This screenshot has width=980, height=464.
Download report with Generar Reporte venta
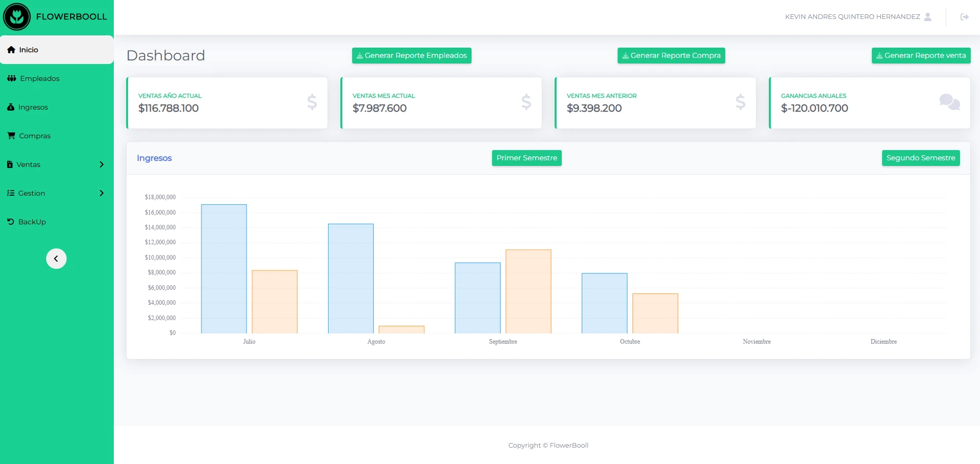coord(921,55)
